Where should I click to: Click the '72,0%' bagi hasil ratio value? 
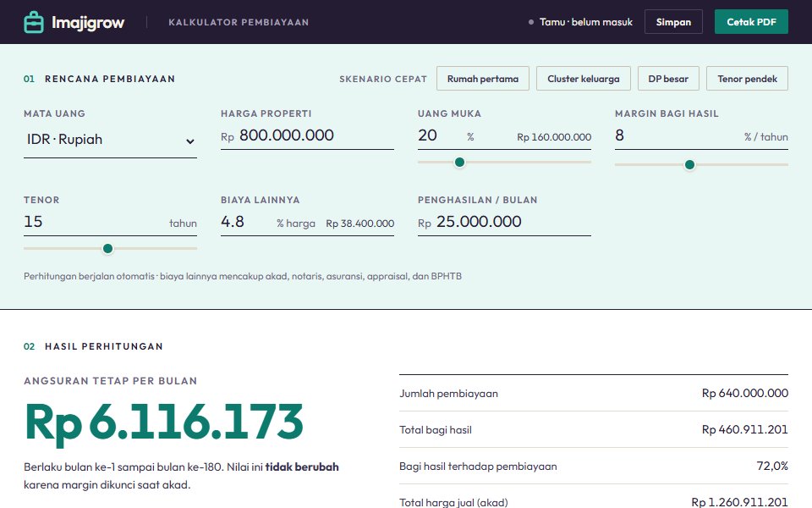pos(772,466)
